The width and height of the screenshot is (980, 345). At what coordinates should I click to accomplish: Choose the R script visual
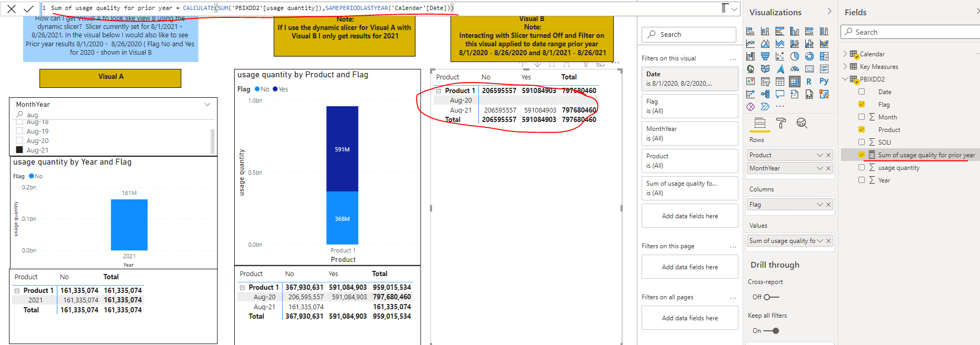809,82
